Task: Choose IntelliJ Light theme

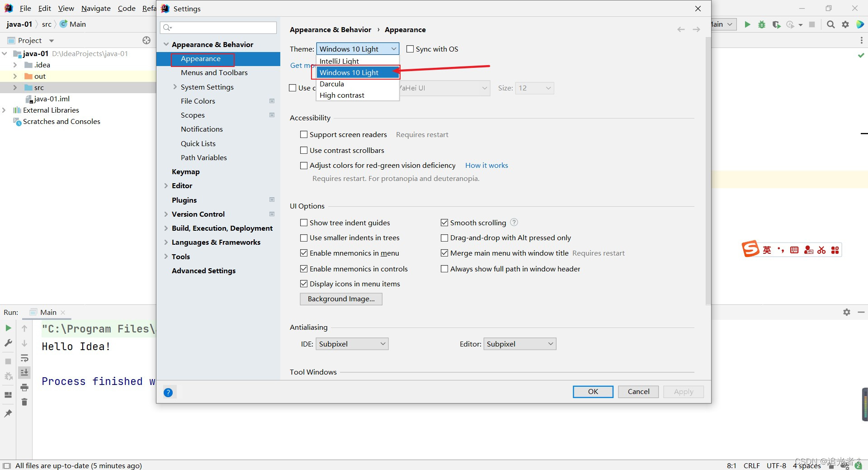Action: coord(358,61)
